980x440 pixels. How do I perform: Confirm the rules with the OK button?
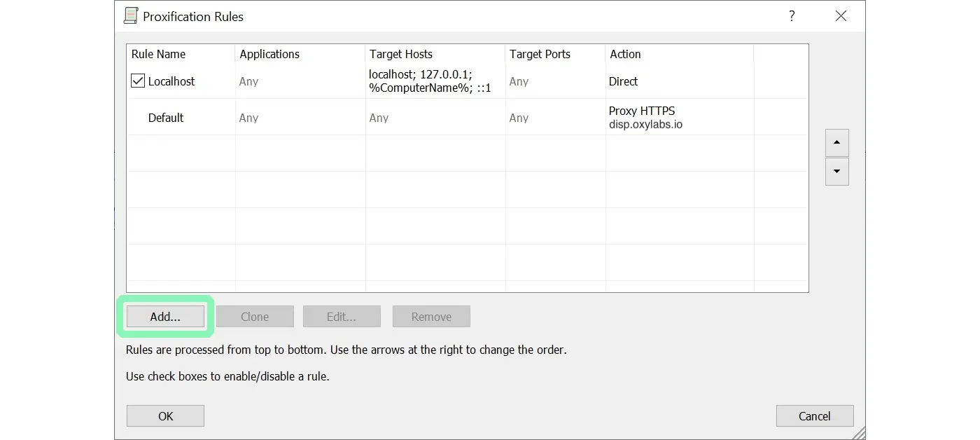165,416
